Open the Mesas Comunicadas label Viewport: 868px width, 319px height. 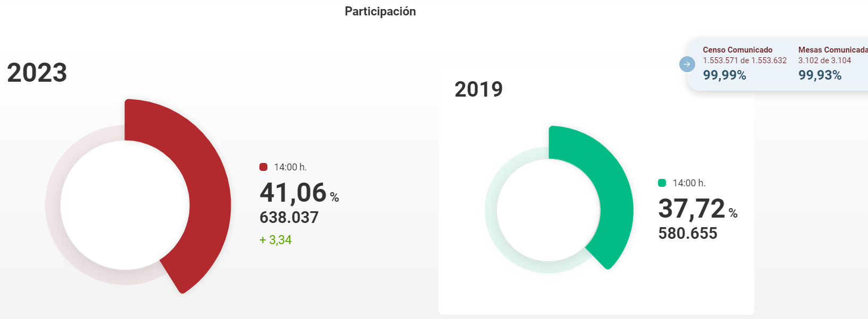pos(833,50)
